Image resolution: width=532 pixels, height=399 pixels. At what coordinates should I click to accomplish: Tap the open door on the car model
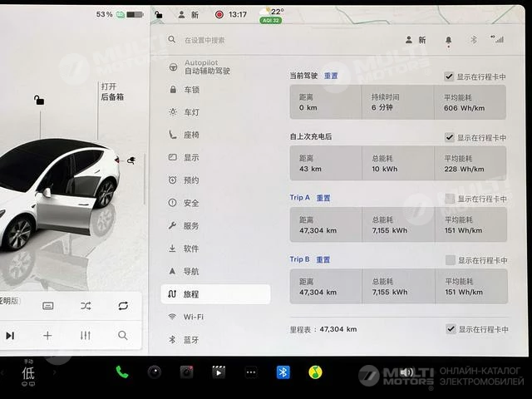(65, 214)
